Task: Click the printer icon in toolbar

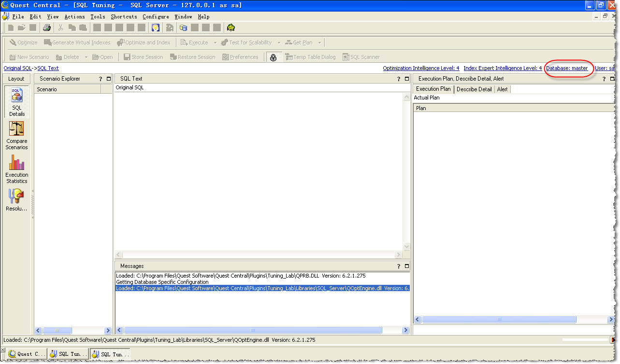Action: (47, 28)
